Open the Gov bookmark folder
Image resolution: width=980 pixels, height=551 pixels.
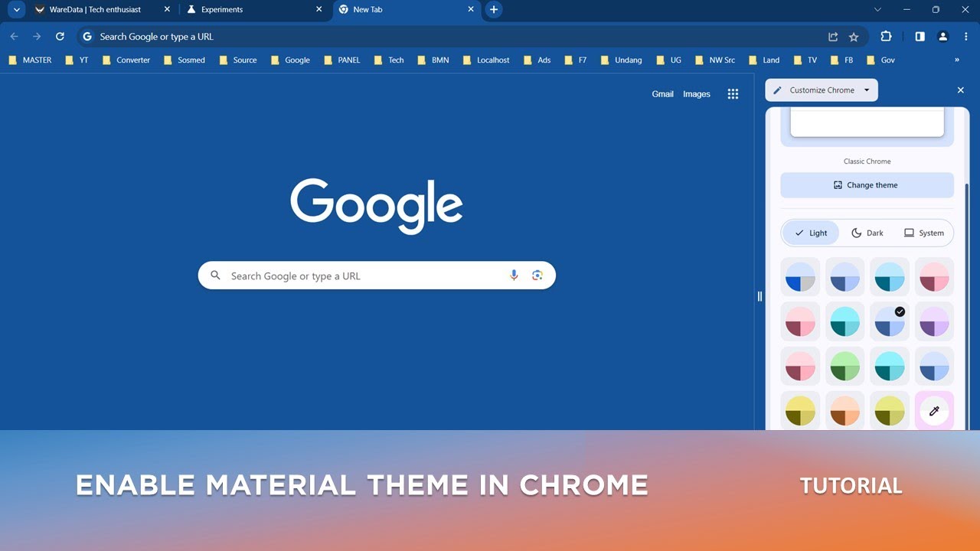(x=881, y=60)
